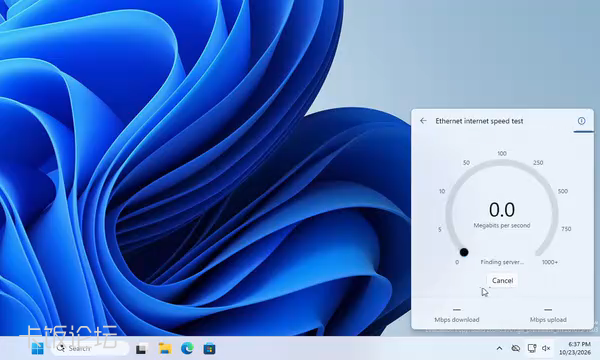The height and width of the screenshot is (360, 600).
Task: Open the Windows Start menu
Action: [38, 349]
